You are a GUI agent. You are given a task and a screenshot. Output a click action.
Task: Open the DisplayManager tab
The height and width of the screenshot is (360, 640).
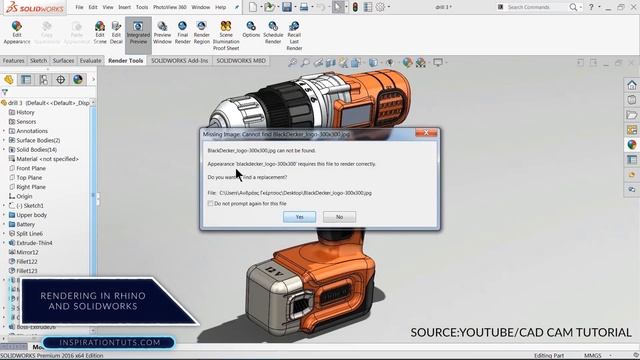coord(78,80)
